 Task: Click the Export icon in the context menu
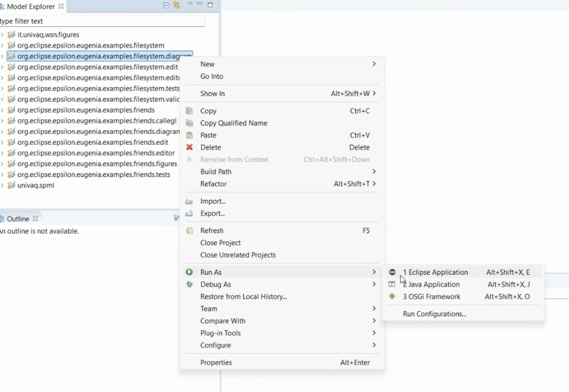189,213
